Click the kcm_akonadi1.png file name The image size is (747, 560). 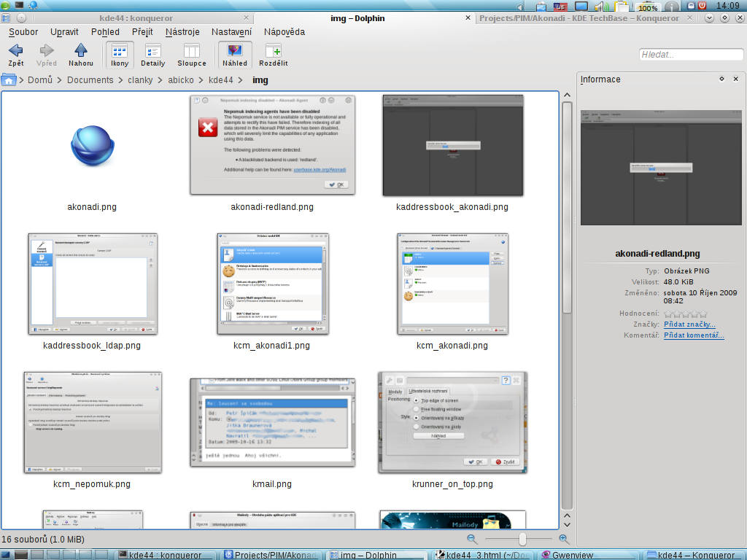271,345
